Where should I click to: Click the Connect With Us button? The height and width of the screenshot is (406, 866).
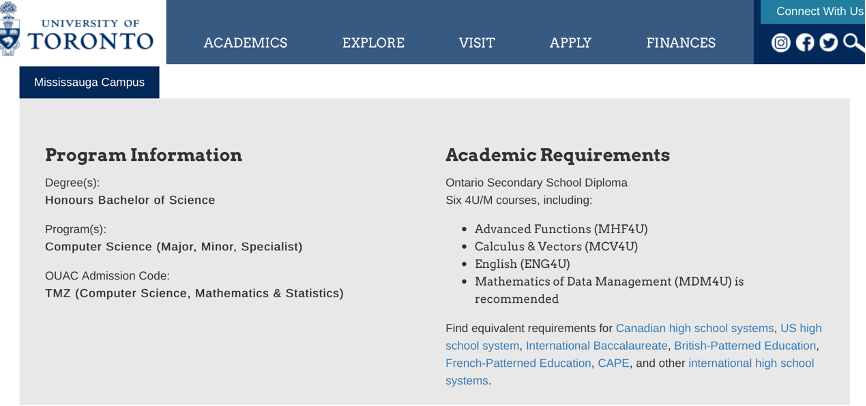pos(813,12)
